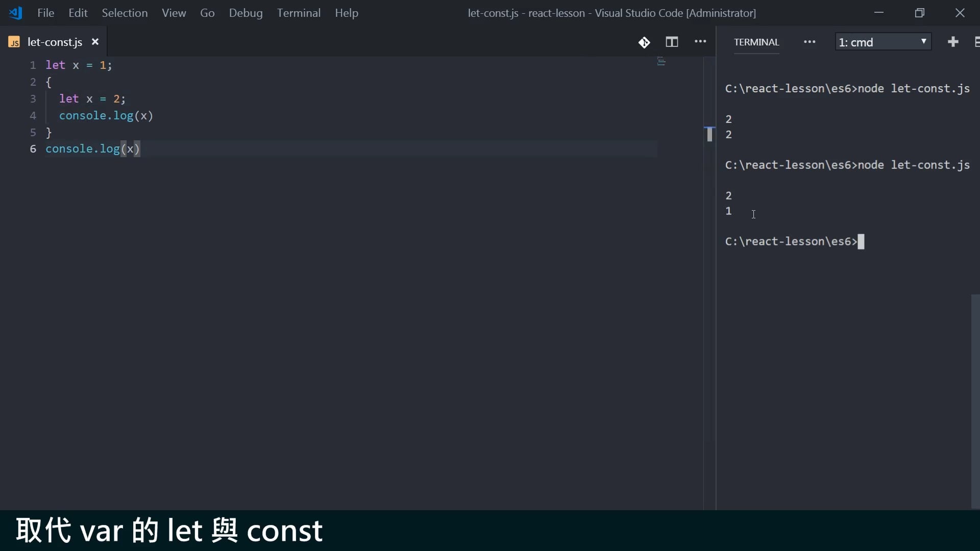Open the File menu
This screenshot has width=980, height=551.
coord(45,13)
